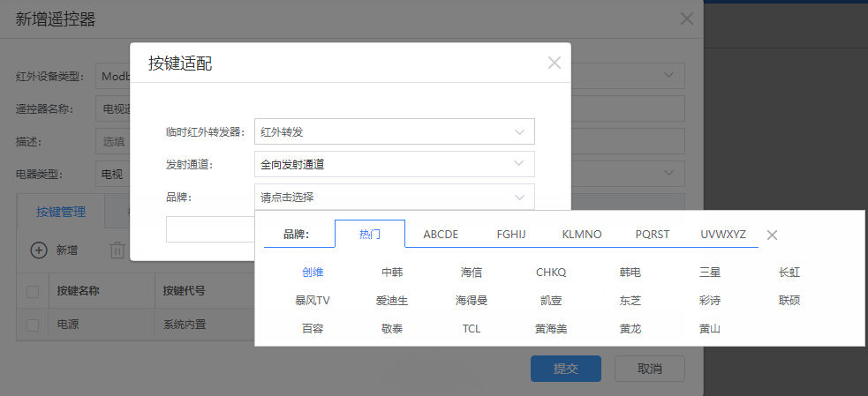
Task: Click the 取消 cancel button
Action: [649, 369]
